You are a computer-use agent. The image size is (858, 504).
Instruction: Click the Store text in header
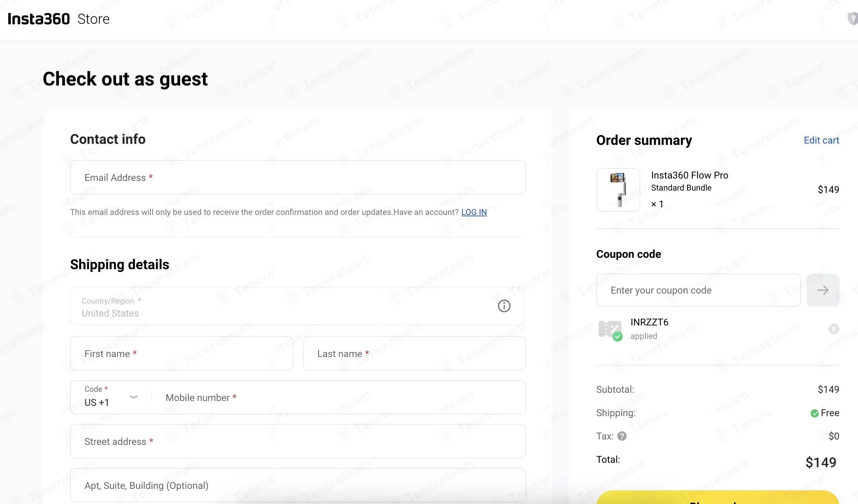93,19
